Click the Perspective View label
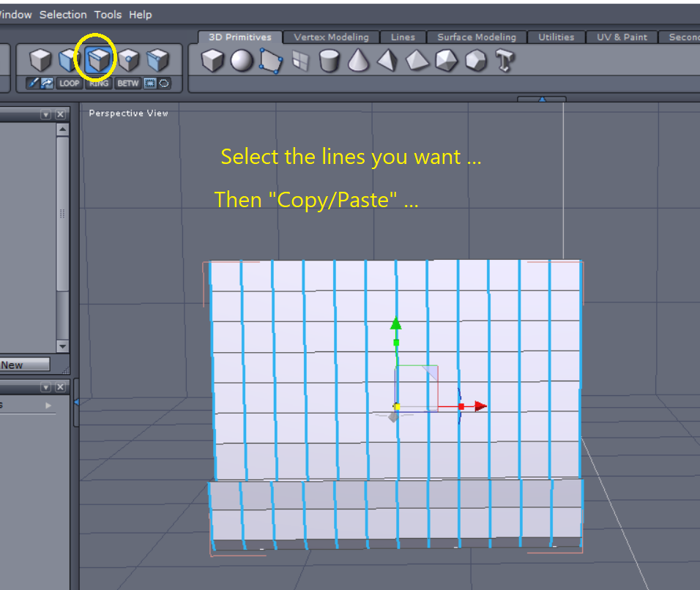 [x=129, y=113]
